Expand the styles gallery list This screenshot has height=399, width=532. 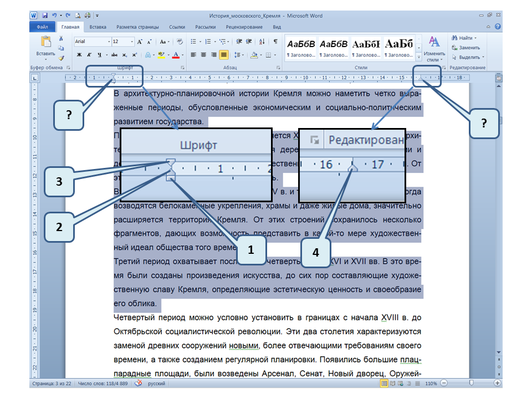(419, 57)
